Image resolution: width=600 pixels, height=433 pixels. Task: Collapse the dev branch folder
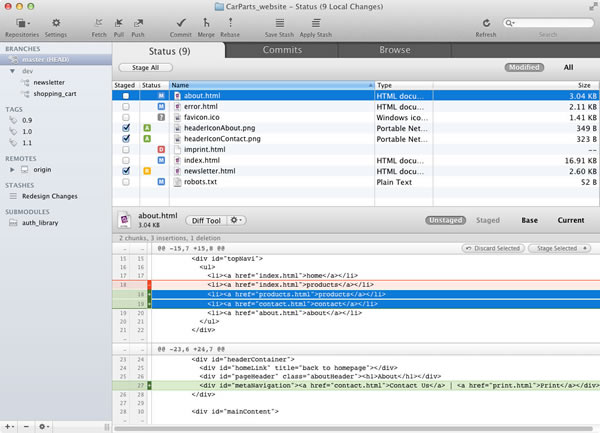(x=10, y=72)
